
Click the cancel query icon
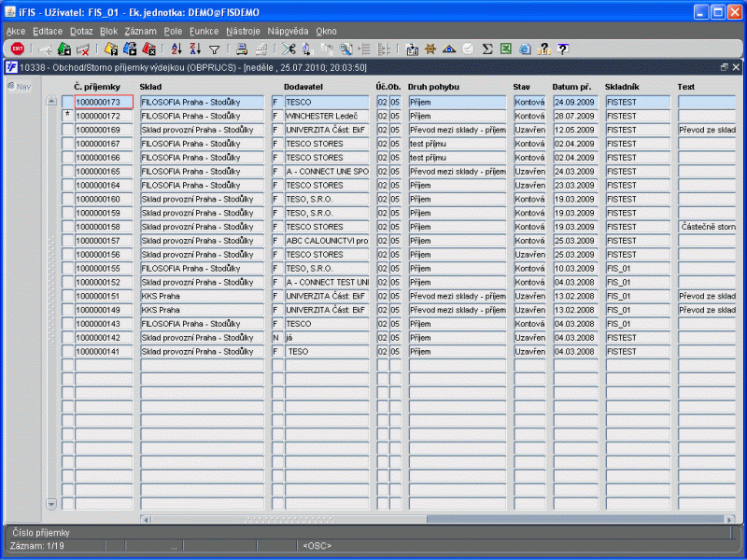coord(148,49)
